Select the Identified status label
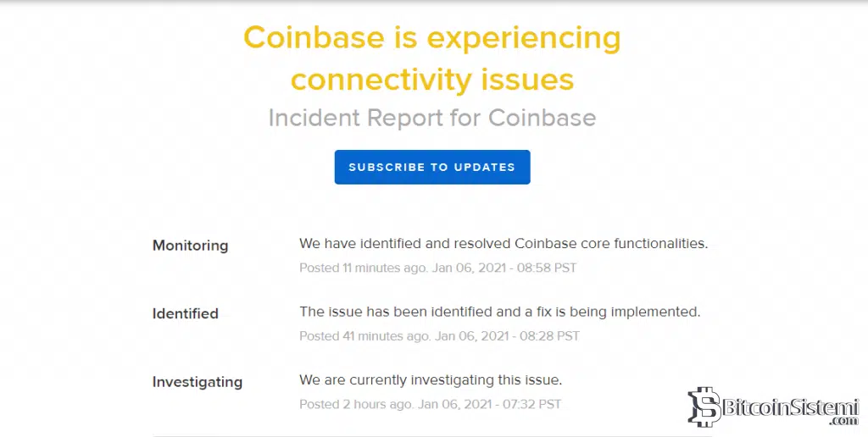Screen dimensions: 868x437 pos(185,313)
